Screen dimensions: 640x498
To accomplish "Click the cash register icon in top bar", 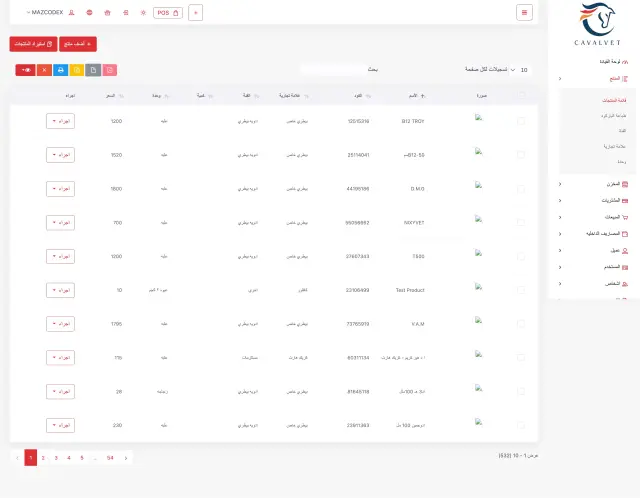I will tap(126, 13).
